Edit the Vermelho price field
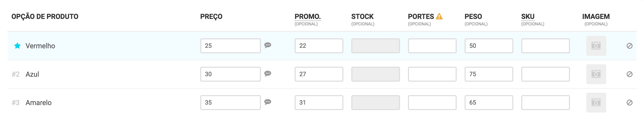 point(230,46)
